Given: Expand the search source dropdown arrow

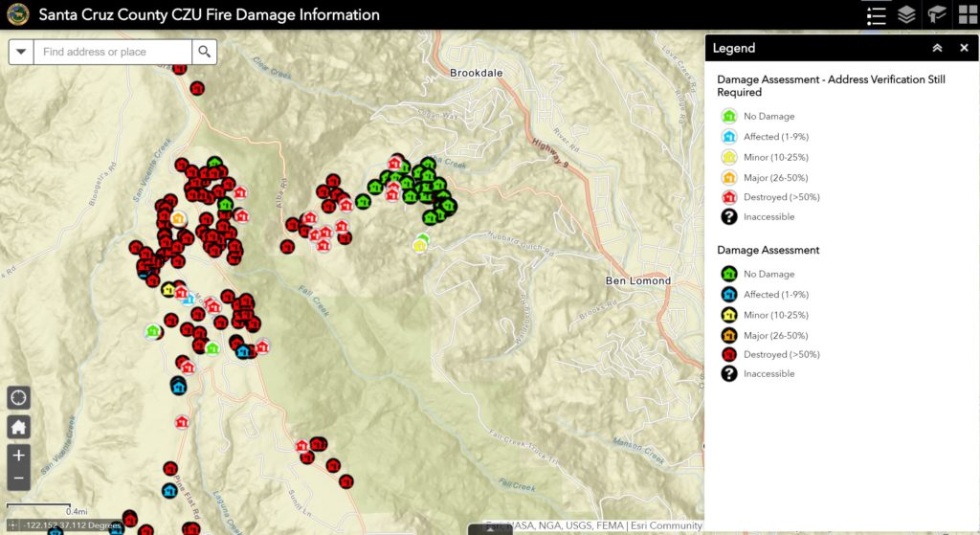Looking at the screenshot, I should [21, 52].
